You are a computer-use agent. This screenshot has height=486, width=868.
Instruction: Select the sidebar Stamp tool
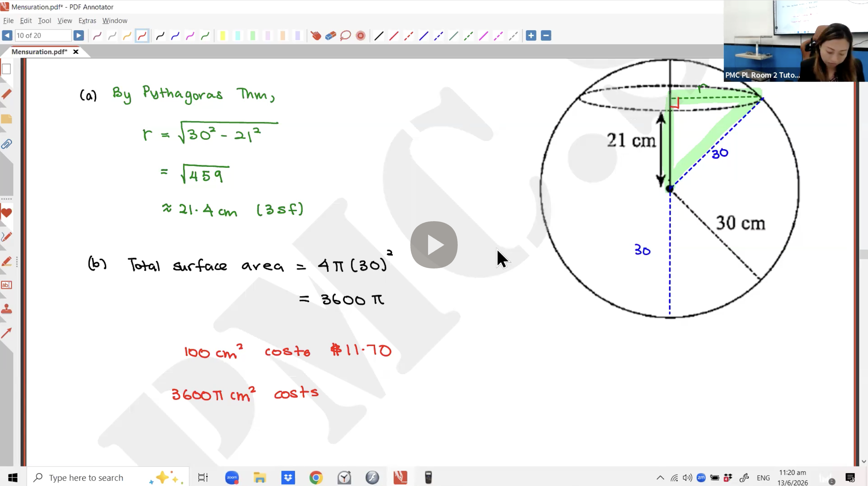6,309
